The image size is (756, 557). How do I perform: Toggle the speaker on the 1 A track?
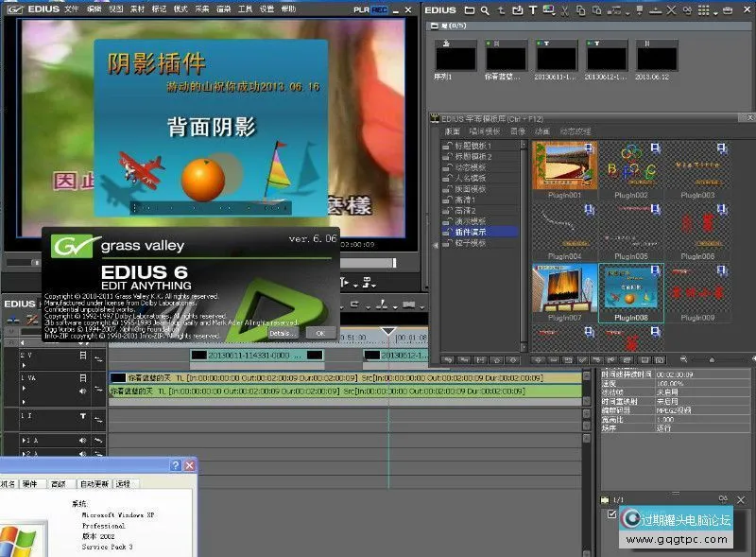[x=83, y=441]
